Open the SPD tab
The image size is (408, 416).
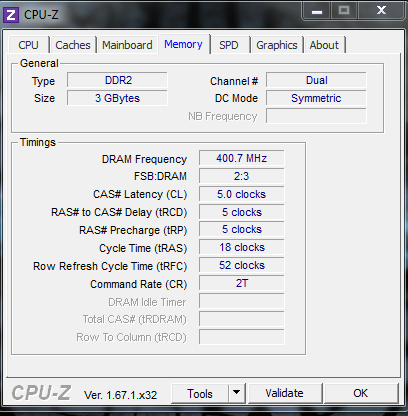(x=229, y=45)
